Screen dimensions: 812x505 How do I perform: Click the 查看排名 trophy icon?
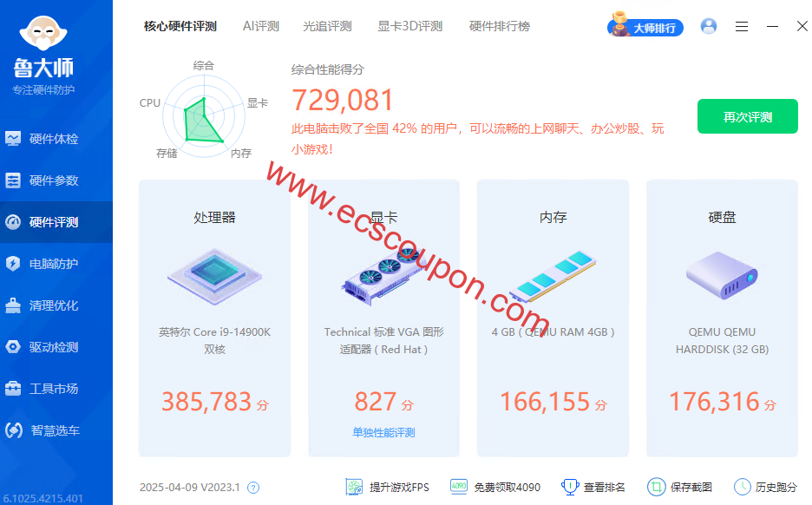click(570, 487)
